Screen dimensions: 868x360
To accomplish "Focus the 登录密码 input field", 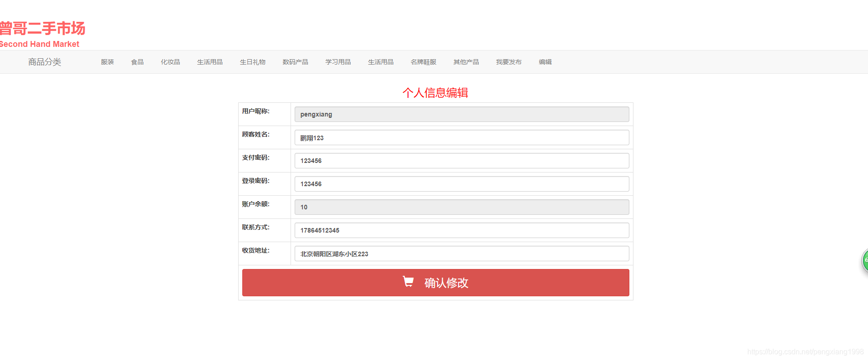I will pos(462,184).
